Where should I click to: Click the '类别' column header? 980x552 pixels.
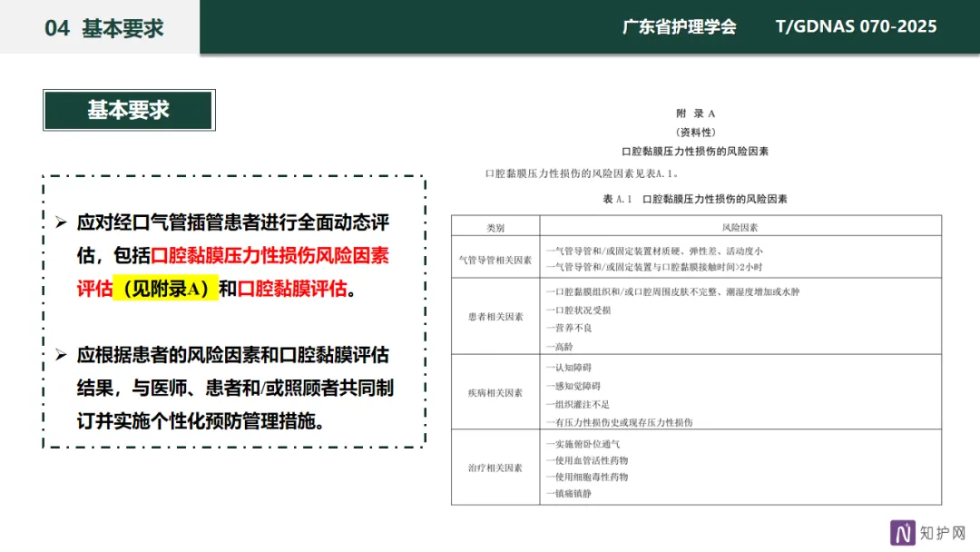tap(495, 228)
